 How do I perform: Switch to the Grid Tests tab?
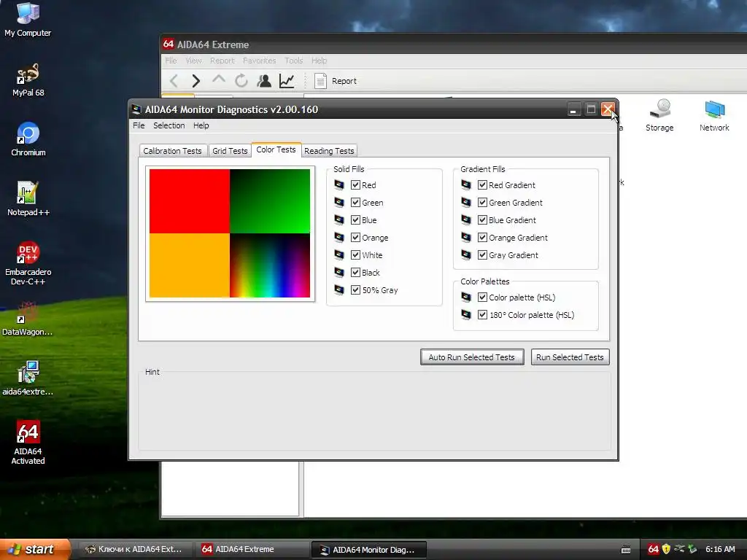230,150
